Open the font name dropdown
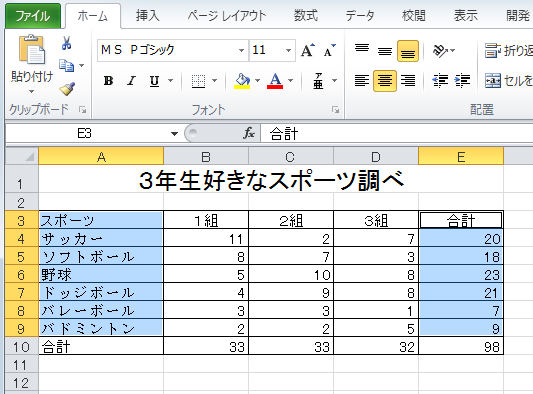 pyautogui.click(x=241, y=51)
